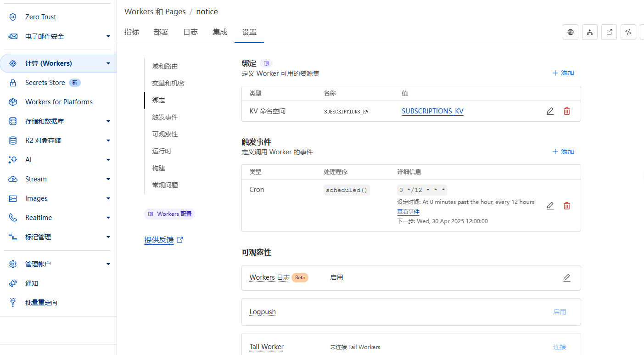Open the code editor icon button
This screenshot has height=355, width=644.
(628, 32)
